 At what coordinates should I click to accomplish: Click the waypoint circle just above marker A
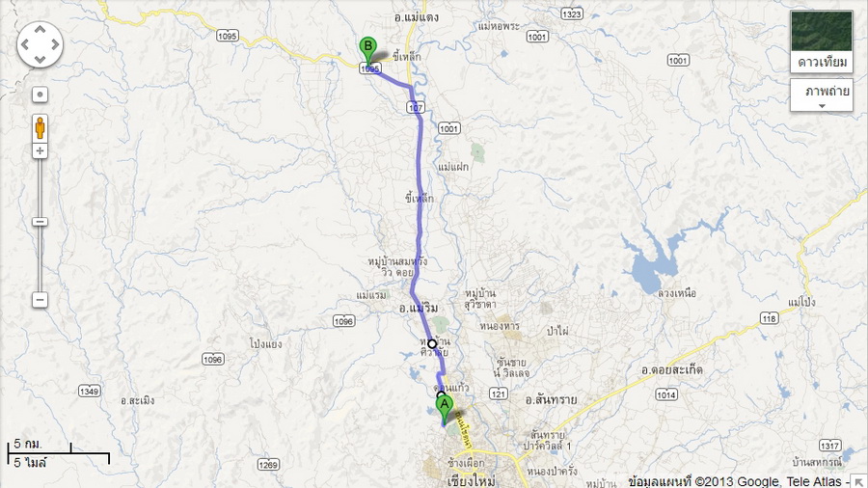(441, 395)
